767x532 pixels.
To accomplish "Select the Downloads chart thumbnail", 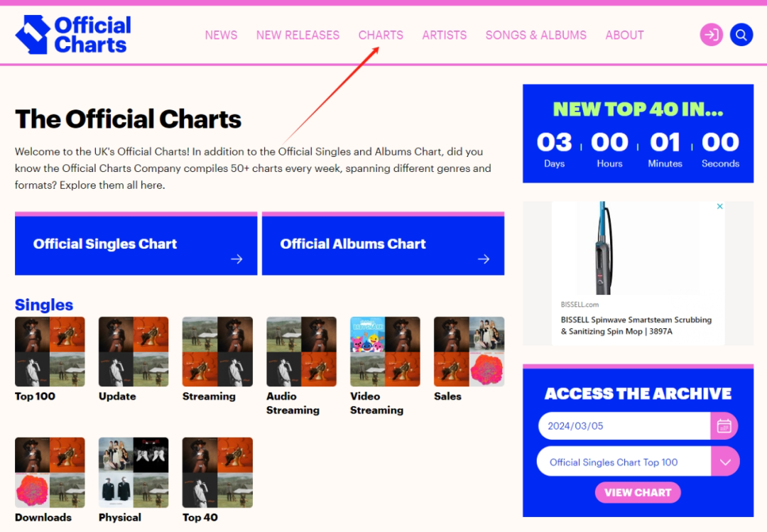I will click(x=50, y=472).
